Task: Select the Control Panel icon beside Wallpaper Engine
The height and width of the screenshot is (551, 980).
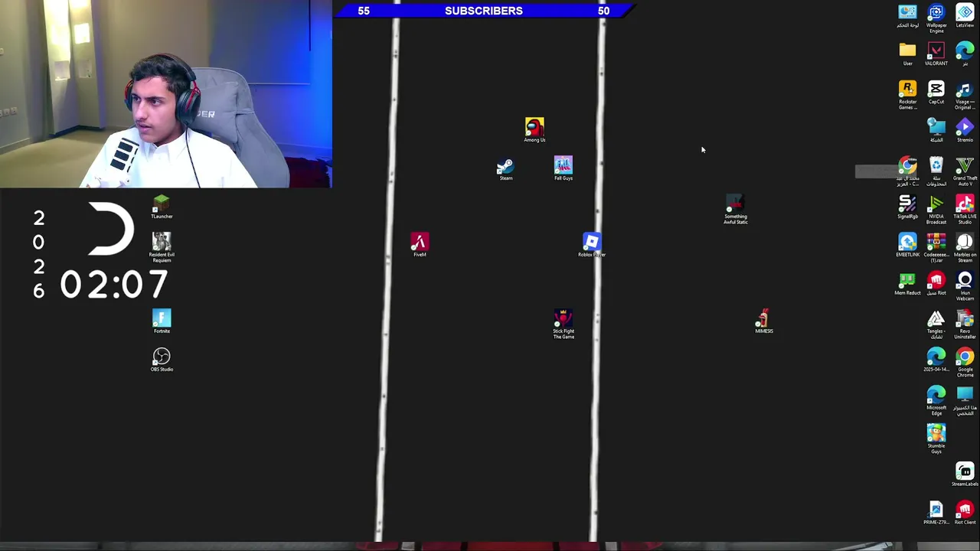Action: coord(907,15)
